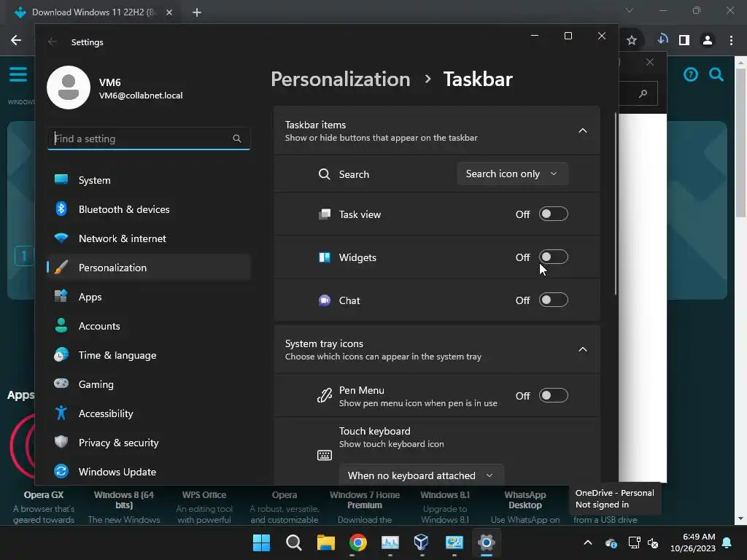This screenshot has width=747, height=560.
Task: Open Chrome downloads icon
Action: tap(662, 39)
